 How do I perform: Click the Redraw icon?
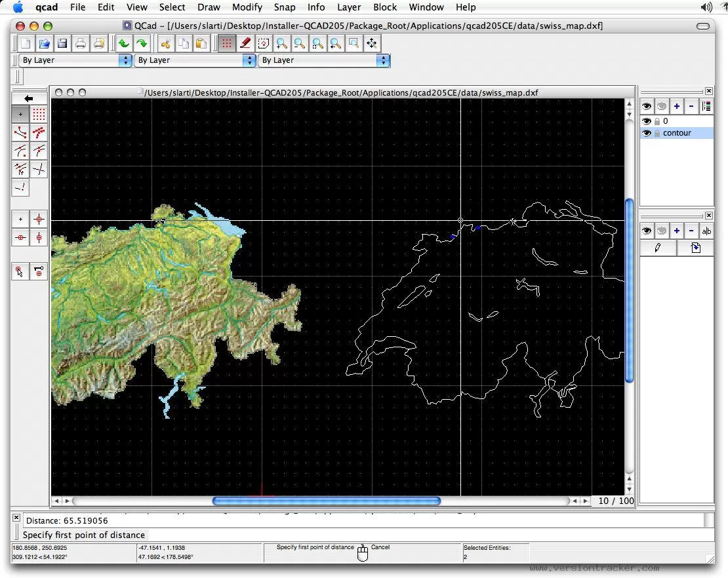[x=263, y=44]
